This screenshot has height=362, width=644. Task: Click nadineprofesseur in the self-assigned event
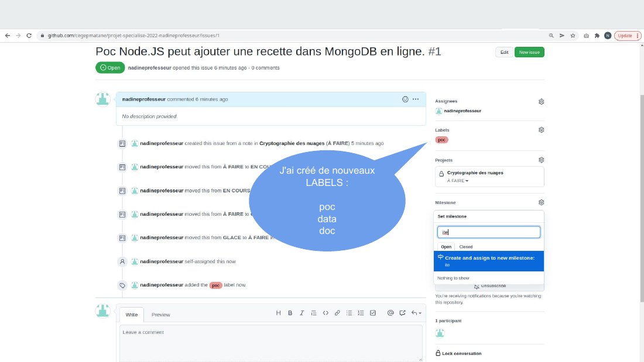coord(162,261)
